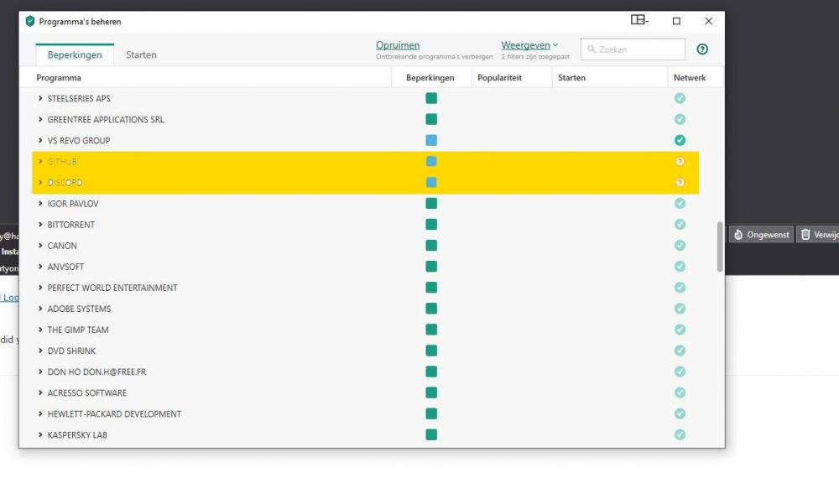This screenshot has height=504, width=839.
Task: Expand the IGOR PAVLOV group
Action: click(40, 204)
